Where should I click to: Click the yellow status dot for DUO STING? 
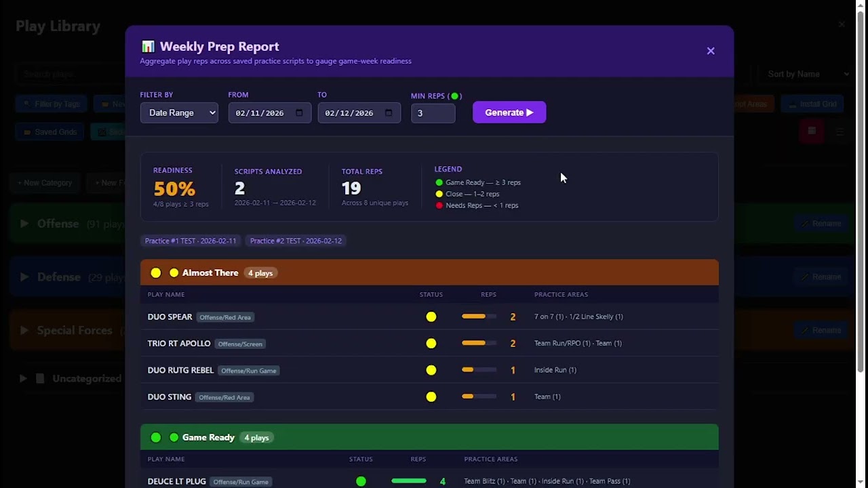pos(431,397)
